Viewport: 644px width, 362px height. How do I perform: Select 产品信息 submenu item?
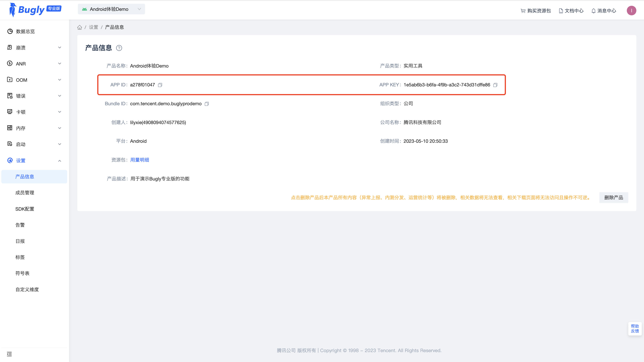pos(34,177)
